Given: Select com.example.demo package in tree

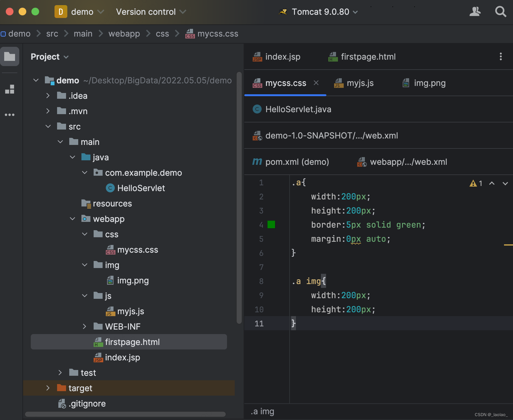Looking at the screenshot, I should coord(138,173).
